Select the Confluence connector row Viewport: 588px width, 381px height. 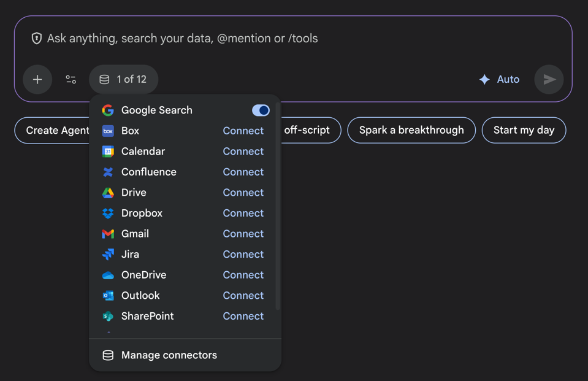[149, 172]
